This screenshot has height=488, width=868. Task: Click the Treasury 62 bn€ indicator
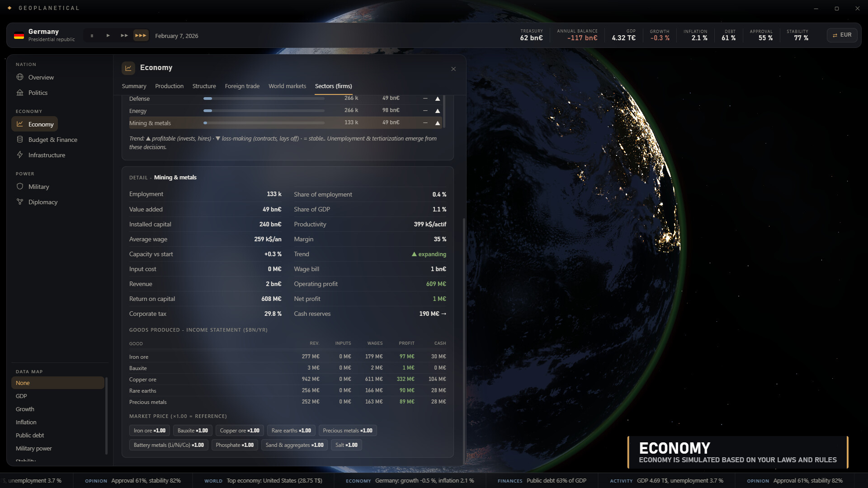click(x=531, y=35)
